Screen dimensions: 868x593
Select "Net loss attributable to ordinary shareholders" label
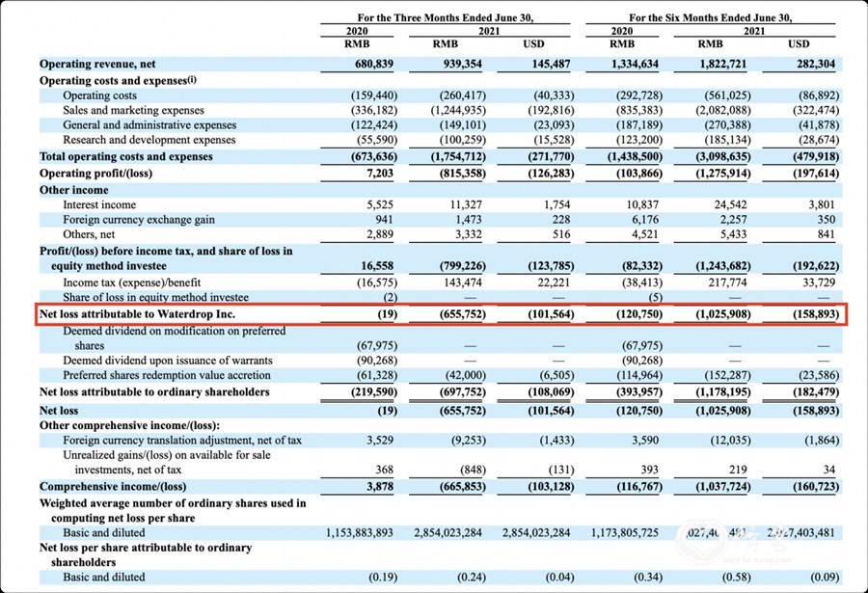[x=154, y=392]
